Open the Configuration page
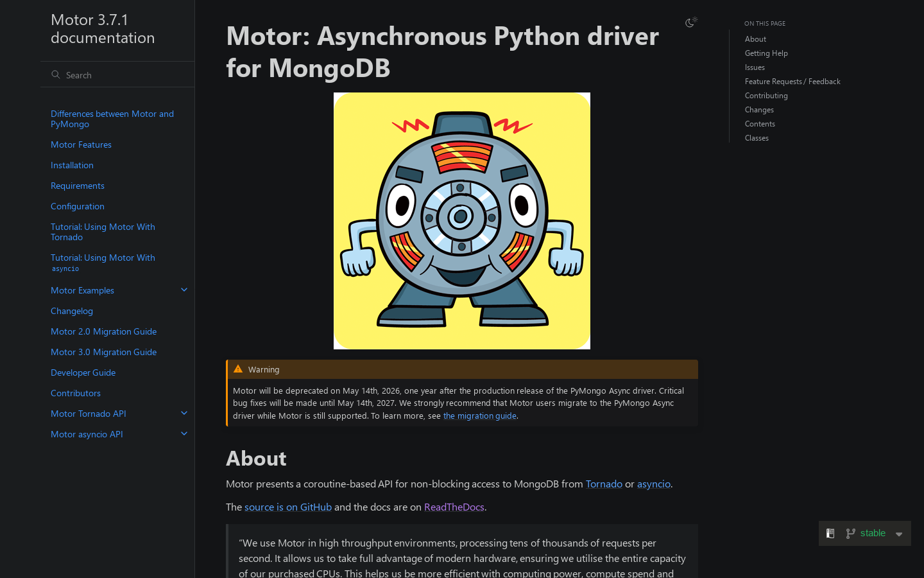 click(x=78, y=206)
